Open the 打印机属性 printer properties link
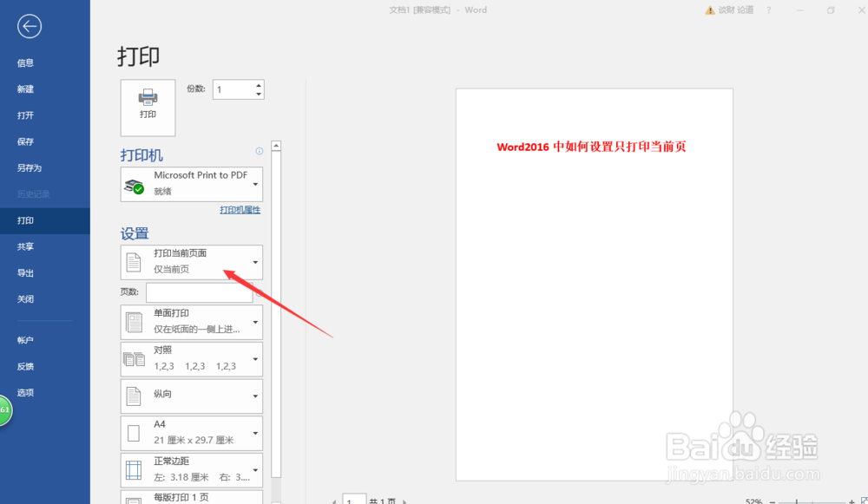Image resolution: width=868 pixels, height=504 pixels. 240,209
